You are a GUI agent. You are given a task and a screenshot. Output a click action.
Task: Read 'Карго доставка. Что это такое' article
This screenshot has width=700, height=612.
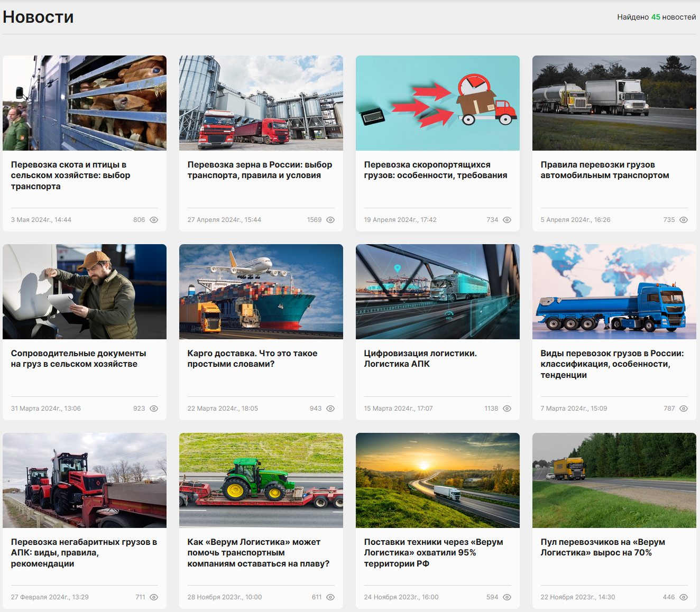[253, 359]
